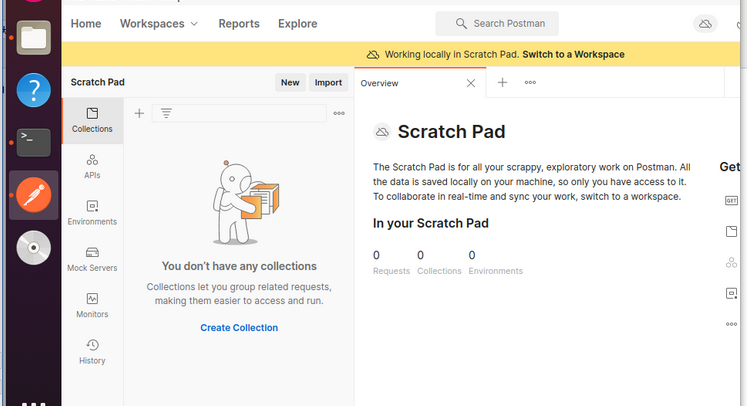756x406 pixels.
Task: Go to the Reports menu item
Action: pyautogui.click(x=239, y=23)
